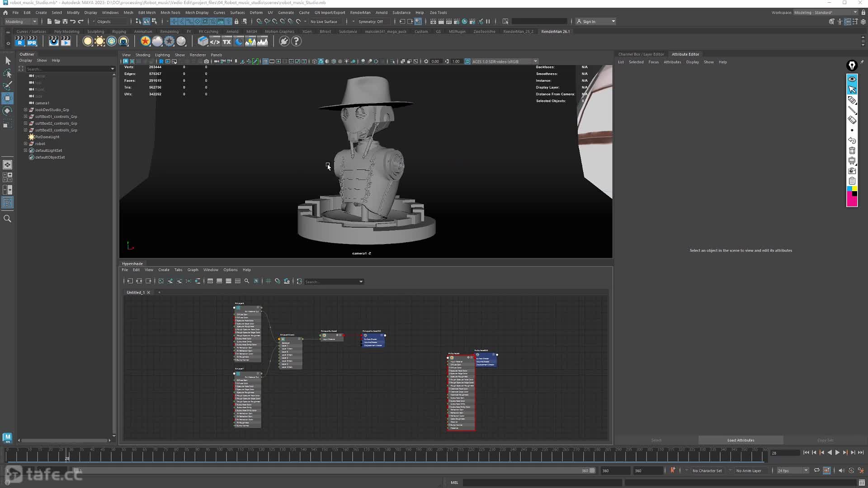Switch to the Channel Box / Layer Editor tab
868x488 pixels.
[641, 54]
